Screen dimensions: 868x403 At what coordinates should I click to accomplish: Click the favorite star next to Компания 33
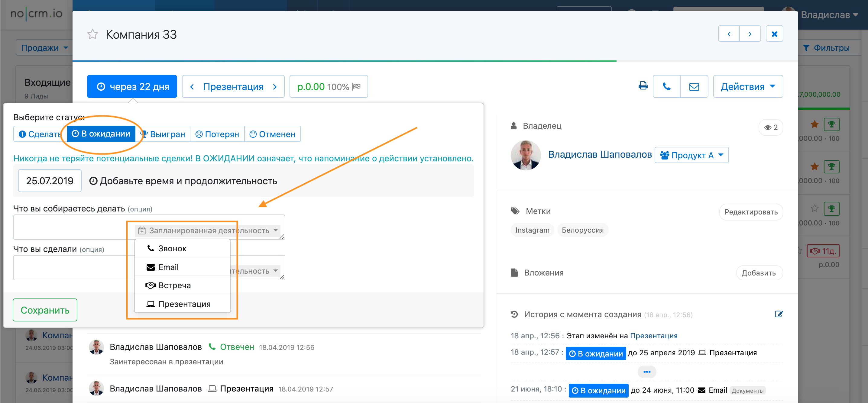[x=92, y=34]
